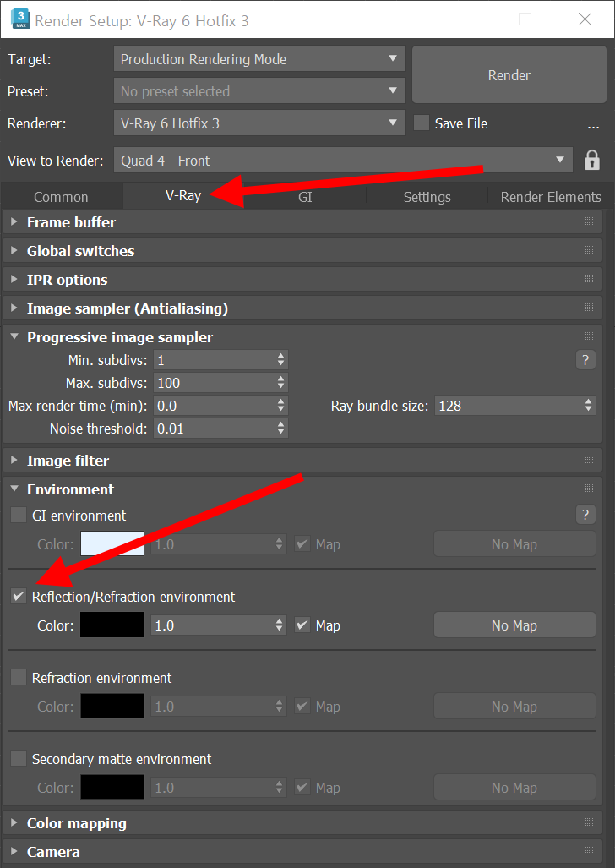Pick Reflection/Refraction environment black color swatch
Viewport: 615px width, 868px height.
point(112,625)
